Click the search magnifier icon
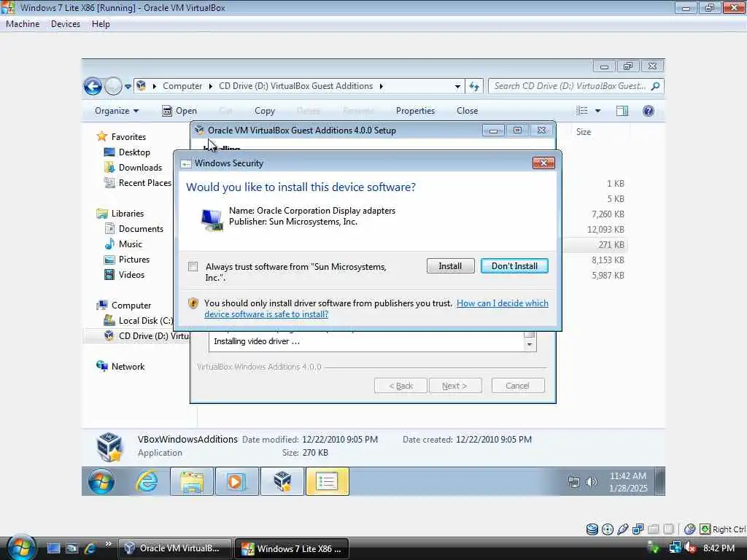Image resolution: width=747 pixels, height=560 pixels. [656, 86]
